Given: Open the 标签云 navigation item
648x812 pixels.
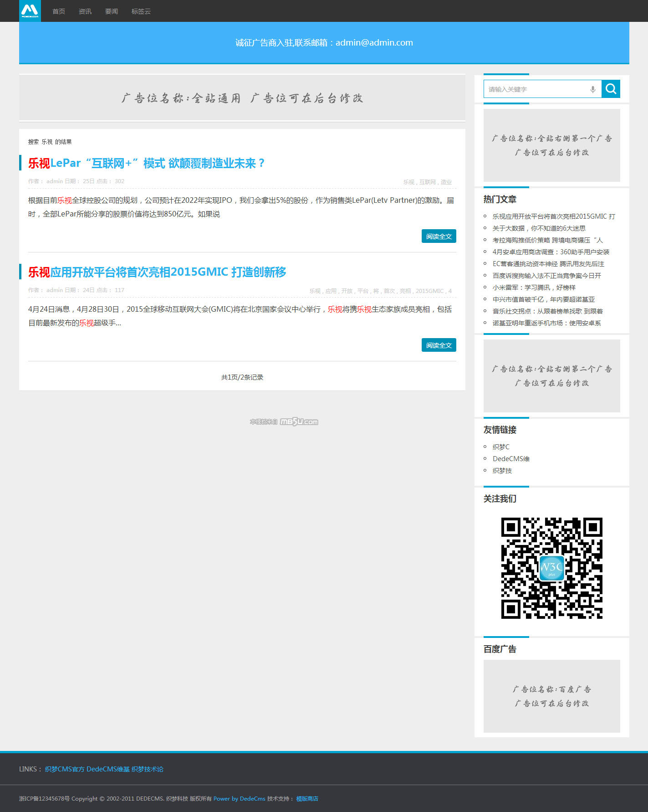Looking at the screenshot, I should tap(141, 11).
